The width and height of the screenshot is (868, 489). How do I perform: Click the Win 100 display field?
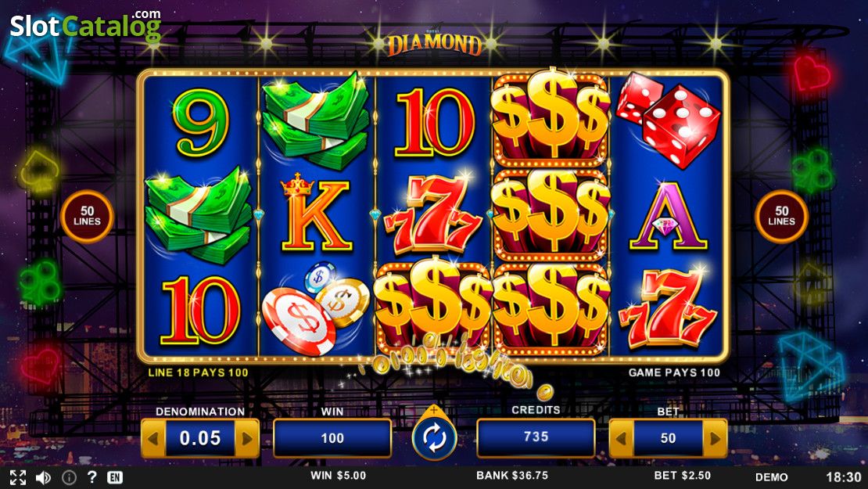332,438
